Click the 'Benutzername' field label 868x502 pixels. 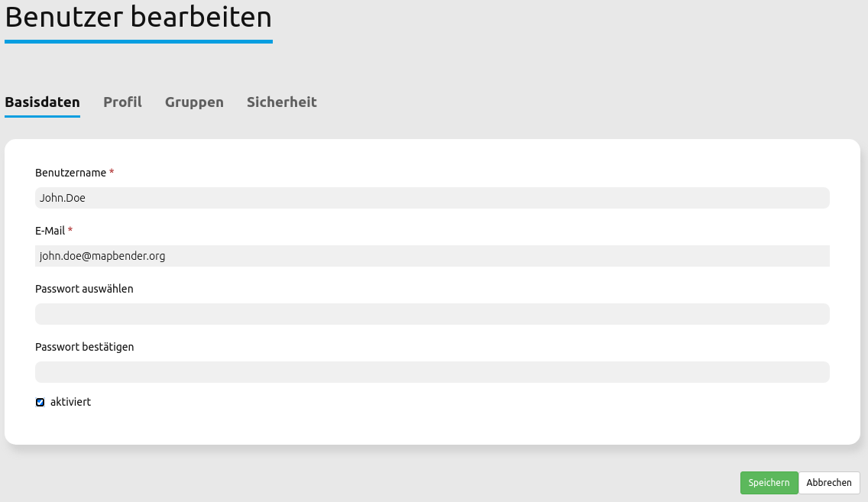click(71, 173)
